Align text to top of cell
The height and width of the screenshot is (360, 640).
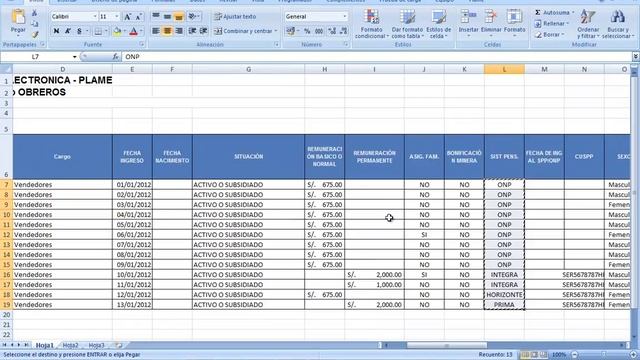click(x=156, y=16)
